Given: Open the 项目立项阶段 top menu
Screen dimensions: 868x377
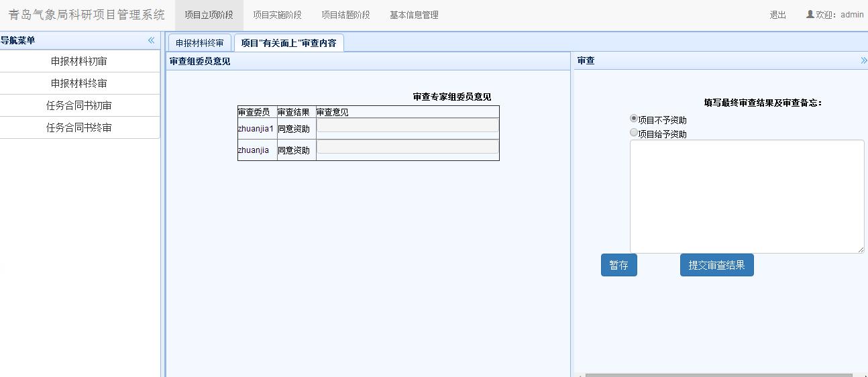Looking at the screenshot, I should (x=209, y=15).
